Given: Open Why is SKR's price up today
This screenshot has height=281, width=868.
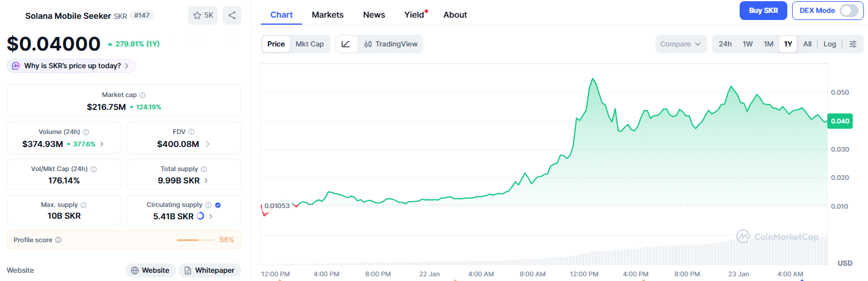Looking at the screenshot, I should pyautogui.click(x=71, y=66).
